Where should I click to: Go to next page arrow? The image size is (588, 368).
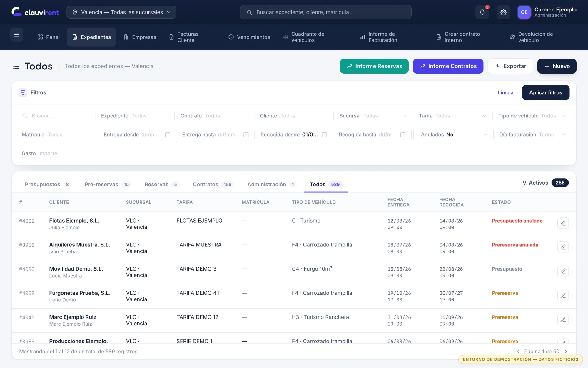click(566, 352)
